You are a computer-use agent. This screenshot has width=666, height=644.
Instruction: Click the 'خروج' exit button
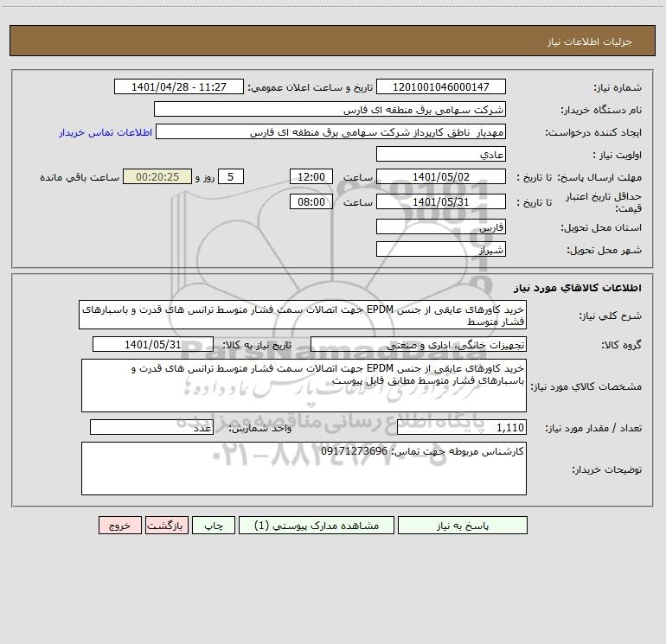[119, 526]
